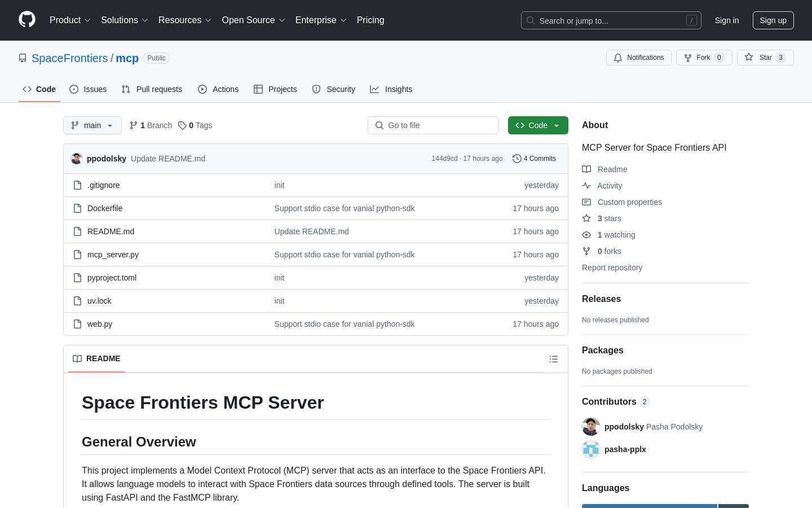Screen dimensions: 812x508
Task: Open the pyproject.toml file
Action: 112,278
